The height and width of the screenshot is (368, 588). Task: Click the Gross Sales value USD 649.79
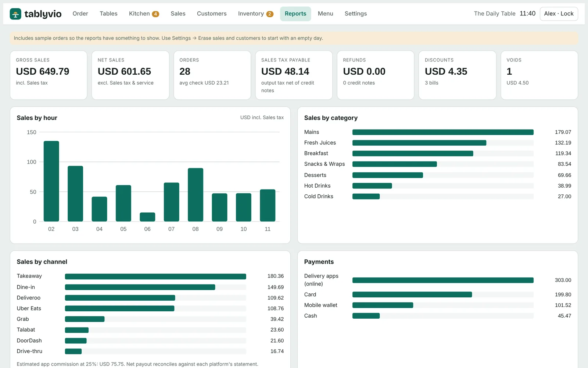43,71
